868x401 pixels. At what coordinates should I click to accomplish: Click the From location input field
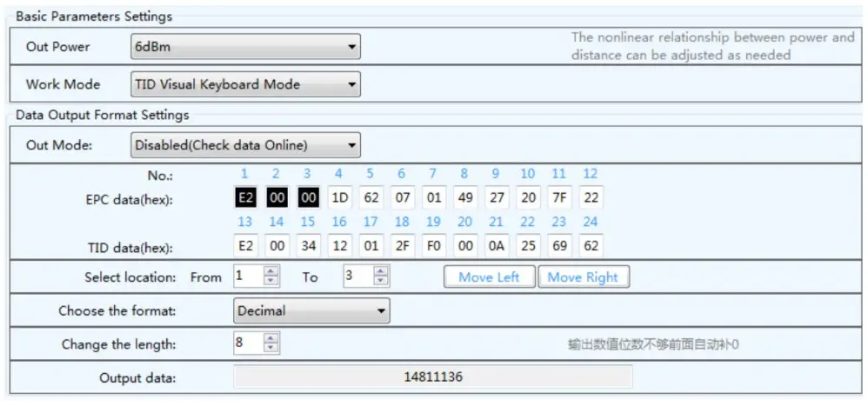click(x=248, y=277)
